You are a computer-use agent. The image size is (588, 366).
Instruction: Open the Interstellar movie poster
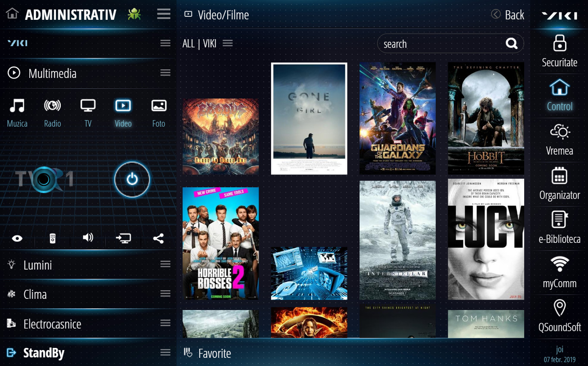pyautogui.click(x=397, y=239)
